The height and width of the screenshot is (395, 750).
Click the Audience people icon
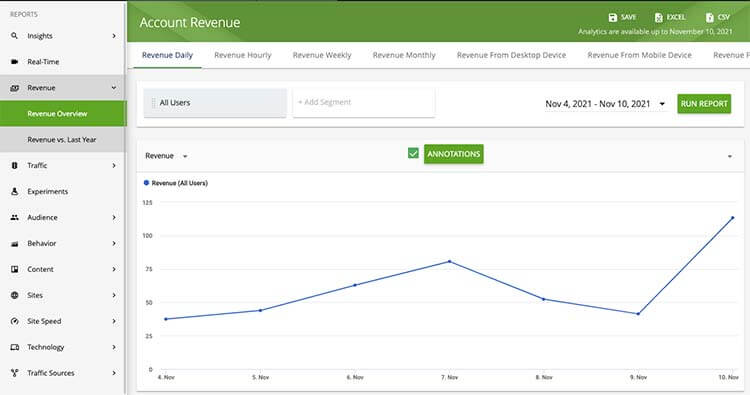pos(15,218)
